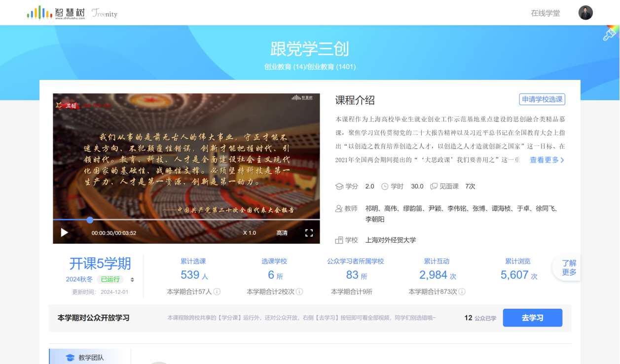Expand description via 查看更多

547,160
